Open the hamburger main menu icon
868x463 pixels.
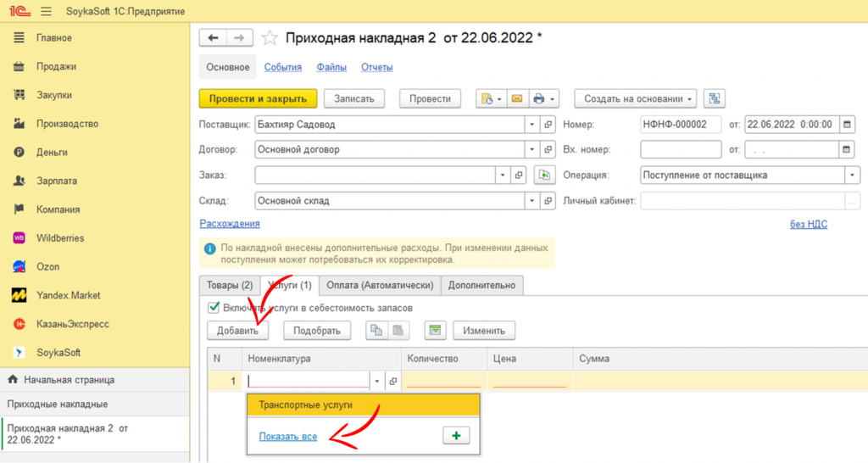[x=46, y=10]
